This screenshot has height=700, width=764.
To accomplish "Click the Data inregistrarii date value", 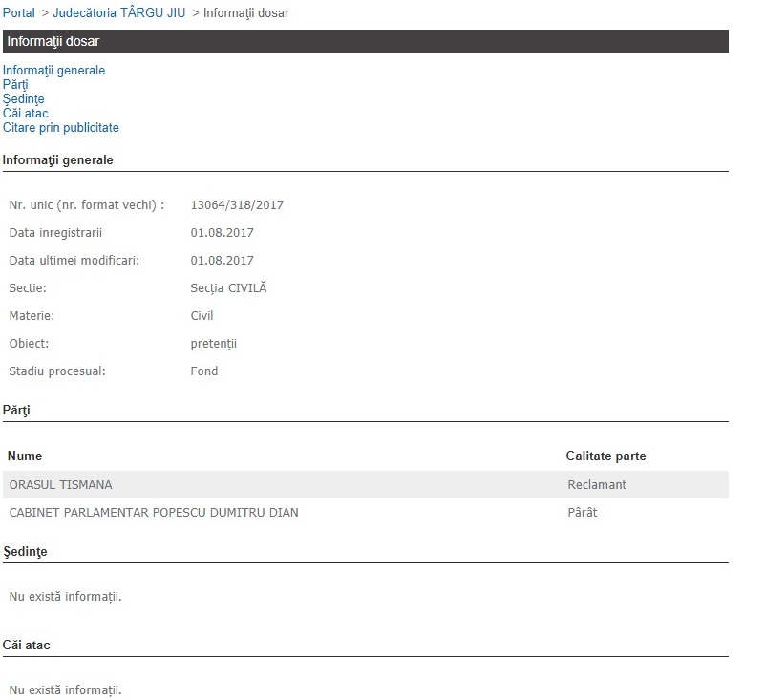I will [222, 233].
